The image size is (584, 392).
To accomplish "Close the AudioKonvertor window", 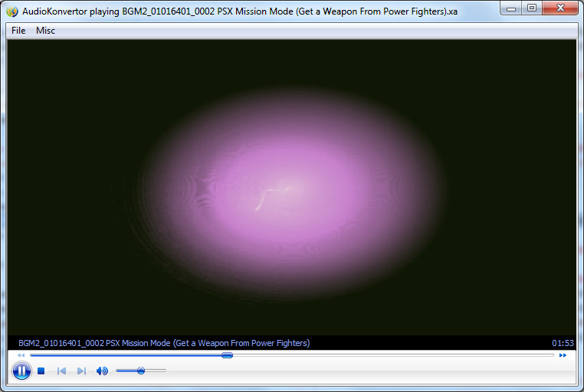I will (560, 8).
